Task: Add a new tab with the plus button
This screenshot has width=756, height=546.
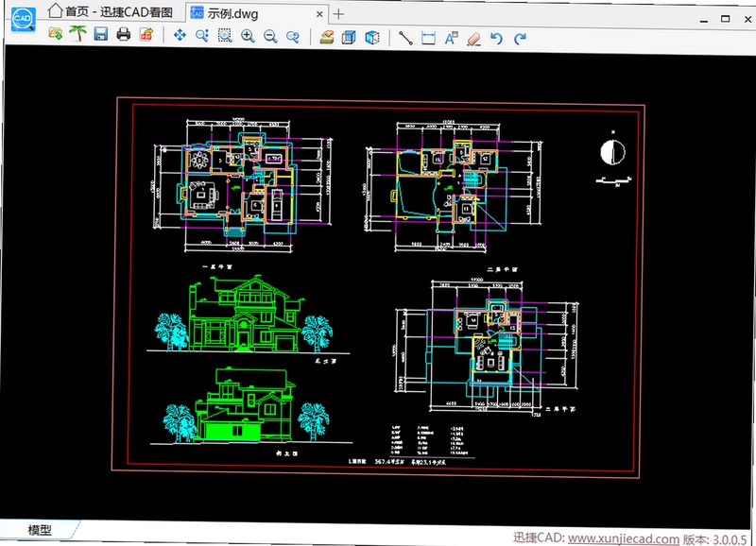Action: pos(338,14)
